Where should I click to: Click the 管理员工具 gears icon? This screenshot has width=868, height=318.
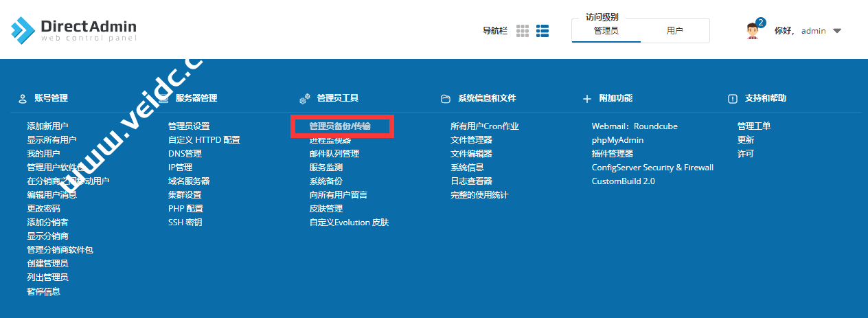(x=305, y=99)
